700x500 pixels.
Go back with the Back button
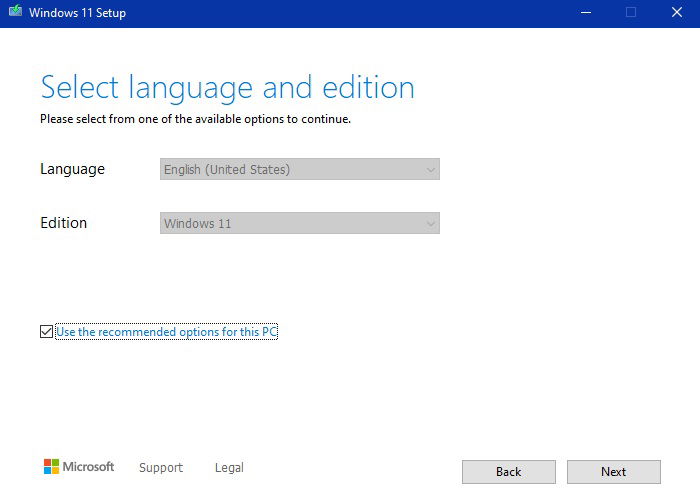(508, 472)
